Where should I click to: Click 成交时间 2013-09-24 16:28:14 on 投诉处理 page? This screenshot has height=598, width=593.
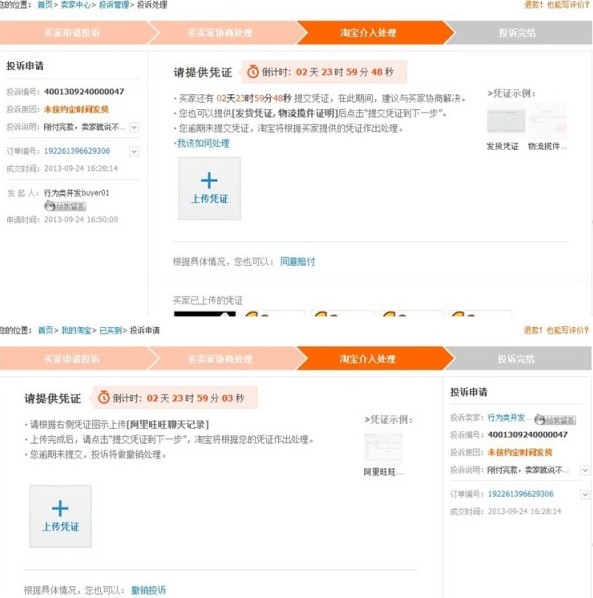coord(81,168)
